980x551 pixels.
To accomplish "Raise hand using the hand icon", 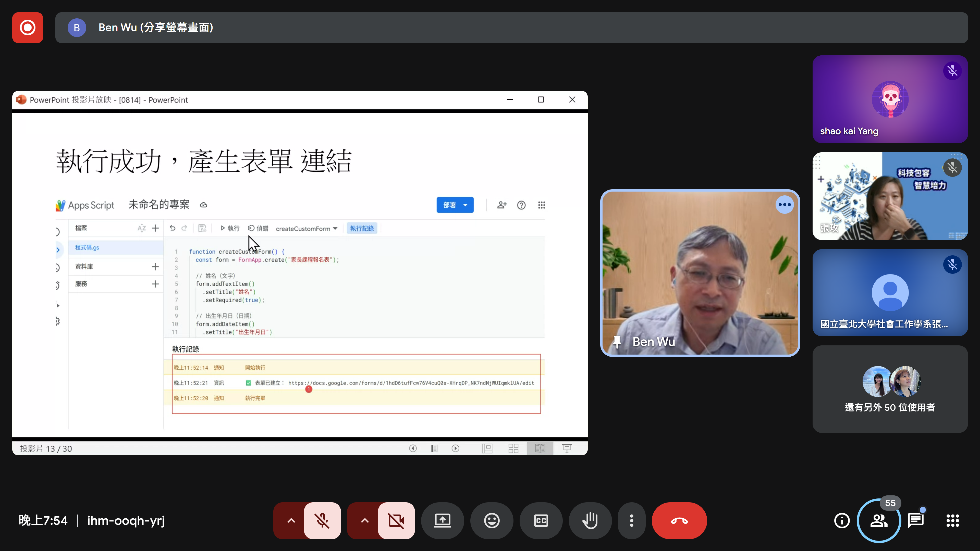I will coord(590,521).
